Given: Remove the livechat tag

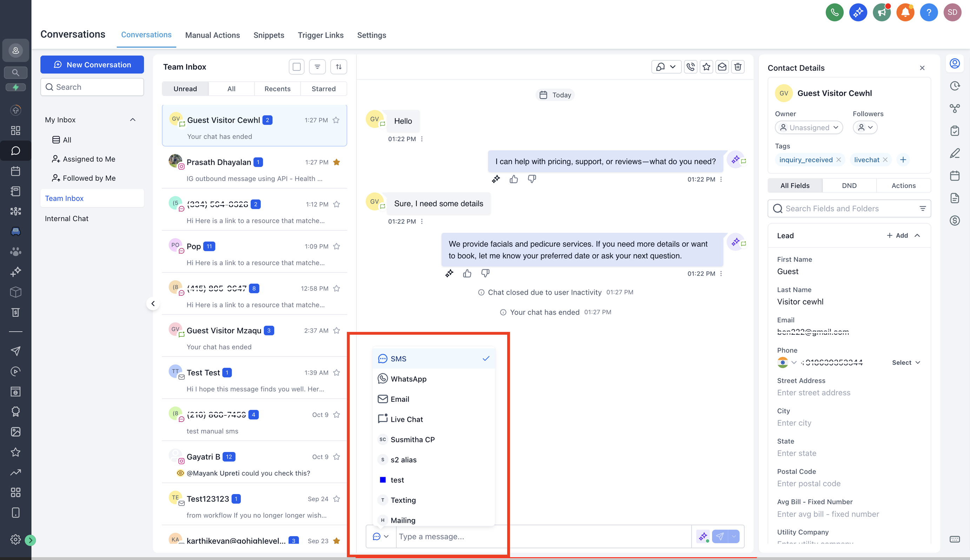Looking at the screenshot, I should pos(885,160).
